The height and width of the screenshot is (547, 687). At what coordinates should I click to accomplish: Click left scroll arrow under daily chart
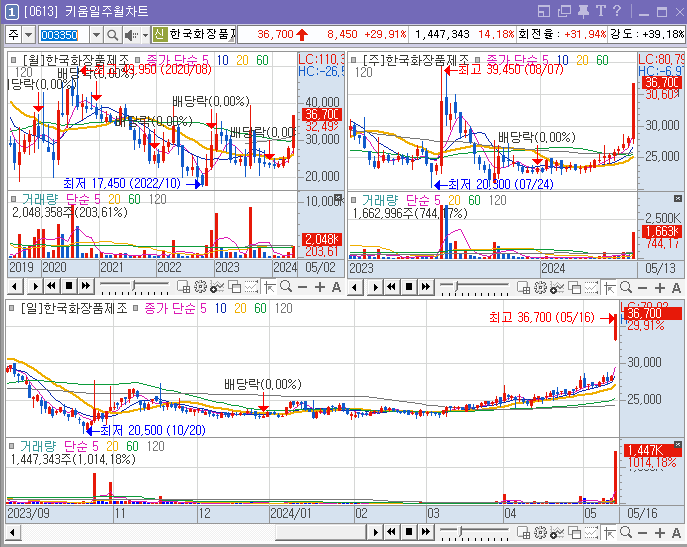tap(12, 533)
